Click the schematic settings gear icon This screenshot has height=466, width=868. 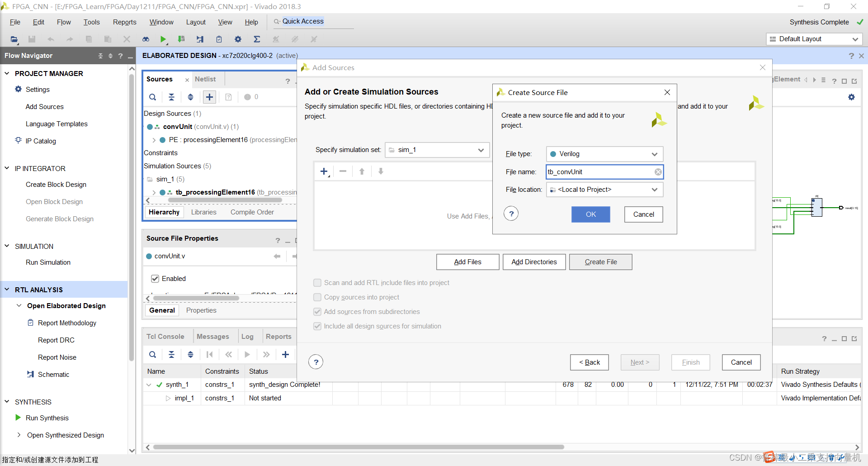click(x=851, y=97)
